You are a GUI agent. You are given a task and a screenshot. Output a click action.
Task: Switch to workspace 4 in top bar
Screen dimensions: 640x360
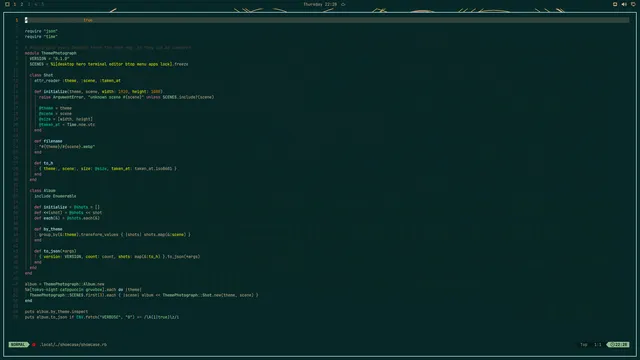coord(36,4)
